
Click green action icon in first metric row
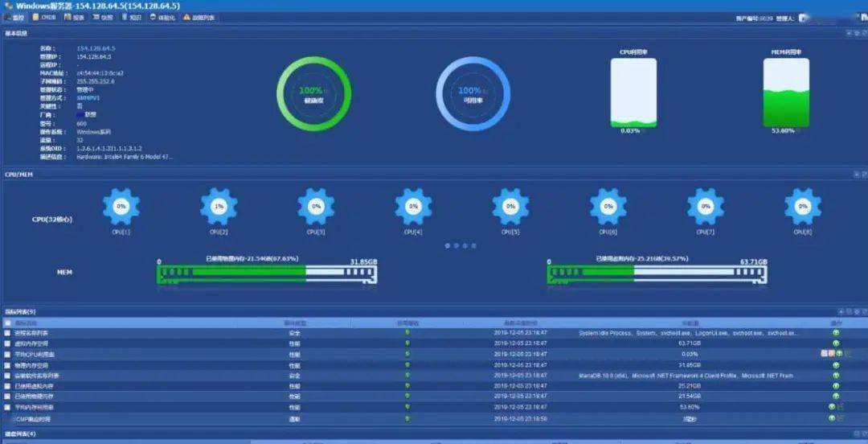pos(836,332)
